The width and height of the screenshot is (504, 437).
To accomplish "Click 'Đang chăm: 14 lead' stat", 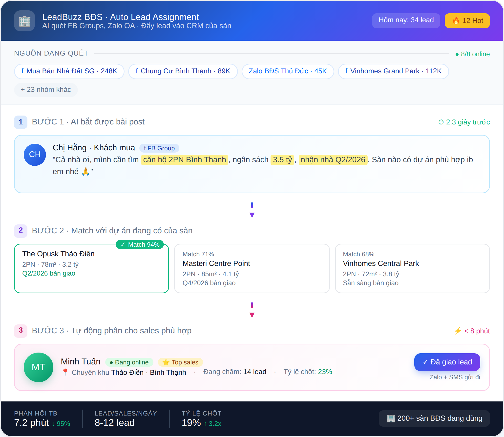I will pos(235,372).
